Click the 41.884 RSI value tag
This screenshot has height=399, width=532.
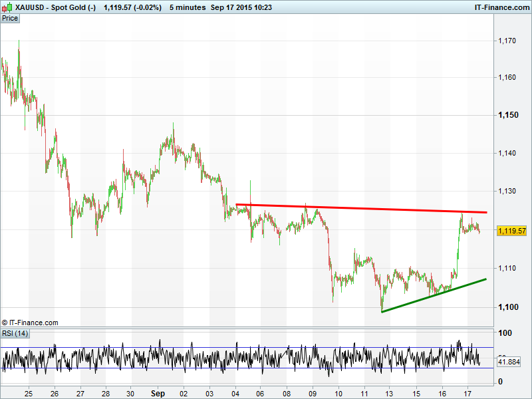[509, 362]
